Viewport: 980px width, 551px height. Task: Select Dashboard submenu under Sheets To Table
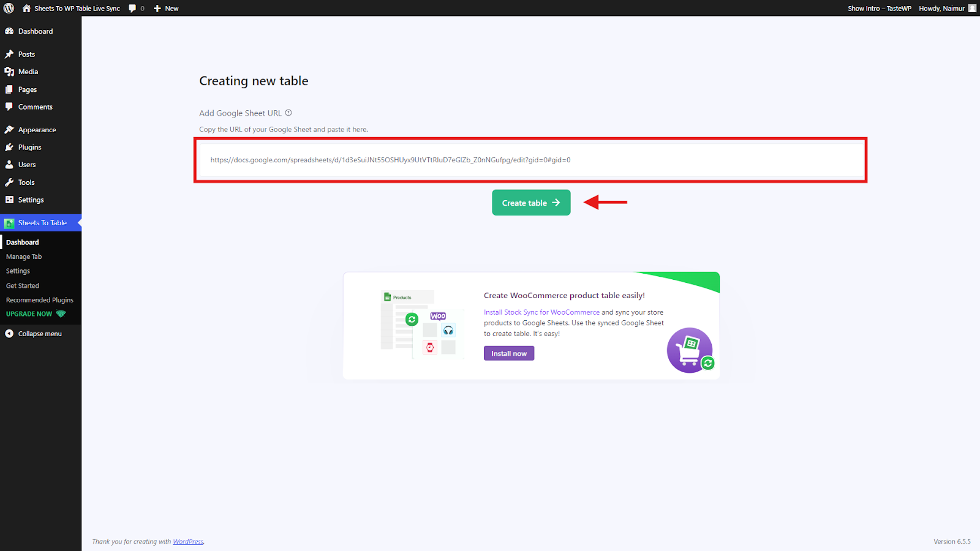[x=23, y=242]
